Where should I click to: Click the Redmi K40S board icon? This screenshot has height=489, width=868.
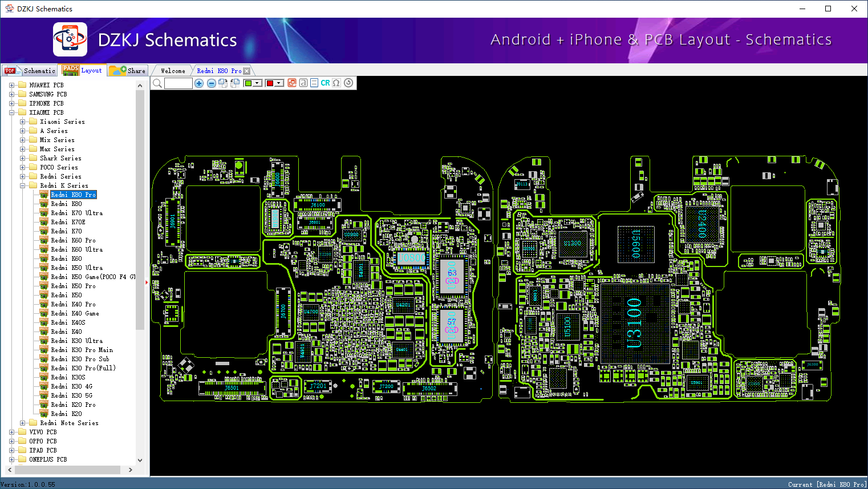pyautogui.click(x=44, y=322)
